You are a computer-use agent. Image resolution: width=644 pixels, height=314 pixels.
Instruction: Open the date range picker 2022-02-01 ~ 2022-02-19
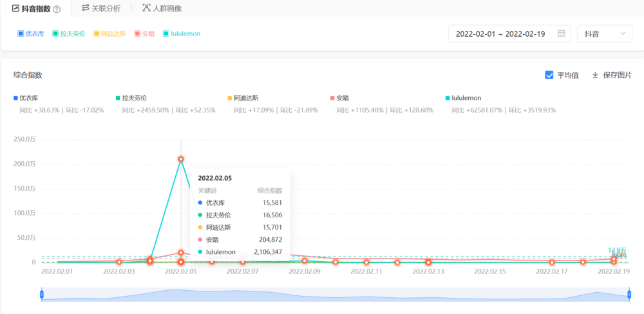click(502, 34)
